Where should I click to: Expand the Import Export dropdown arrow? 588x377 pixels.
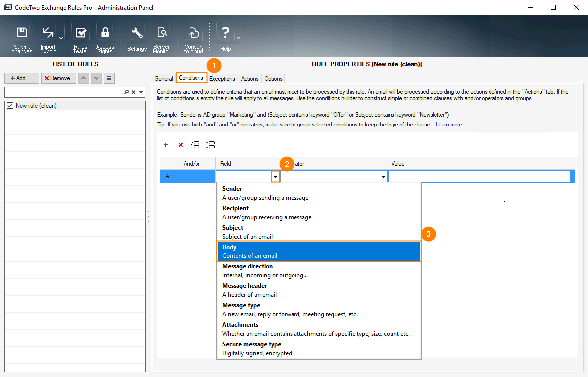(61, 38)
